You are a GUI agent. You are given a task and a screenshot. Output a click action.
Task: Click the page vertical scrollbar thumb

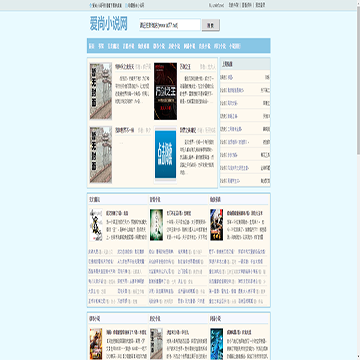pyautogui.click(x=358, y=79)
